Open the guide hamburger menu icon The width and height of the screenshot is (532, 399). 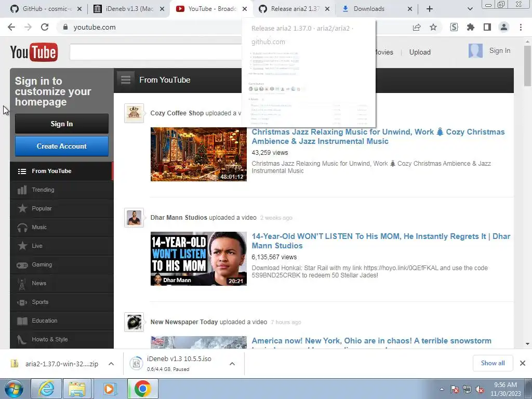(126, 80)
